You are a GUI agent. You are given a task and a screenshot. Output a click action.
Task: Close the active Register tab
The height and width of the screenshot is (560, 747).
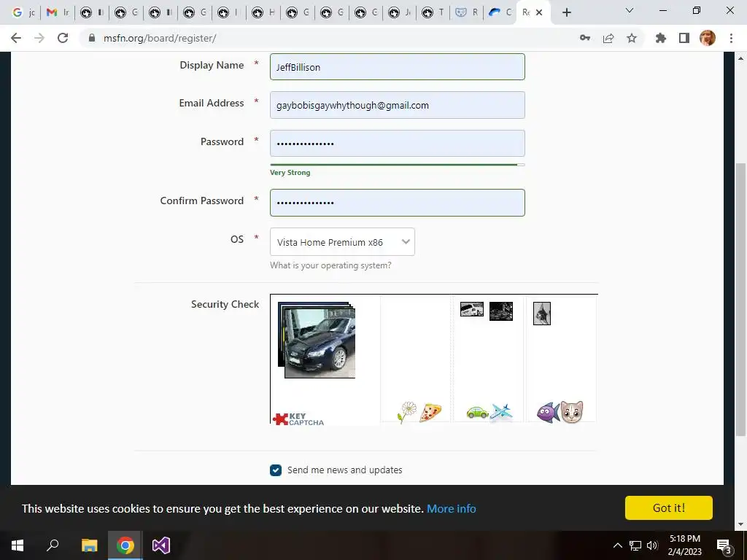pos(539,12)
